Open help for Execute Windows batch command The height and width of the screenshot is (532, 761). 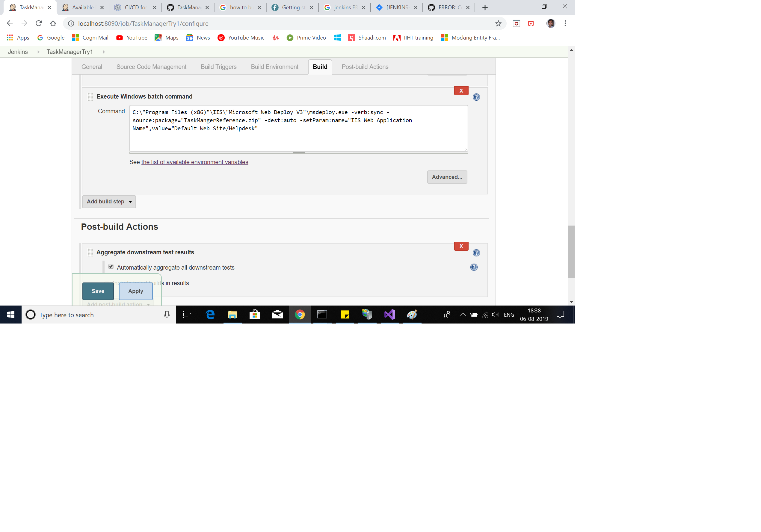[x=476, y=97]
